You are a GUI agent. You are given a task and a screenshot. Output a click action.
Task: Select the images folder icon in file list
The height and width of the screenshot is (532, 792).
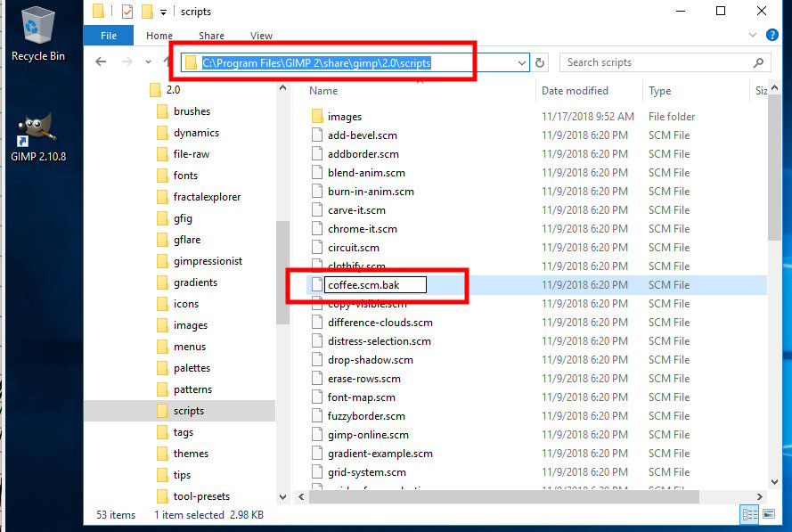coord(317,117)
